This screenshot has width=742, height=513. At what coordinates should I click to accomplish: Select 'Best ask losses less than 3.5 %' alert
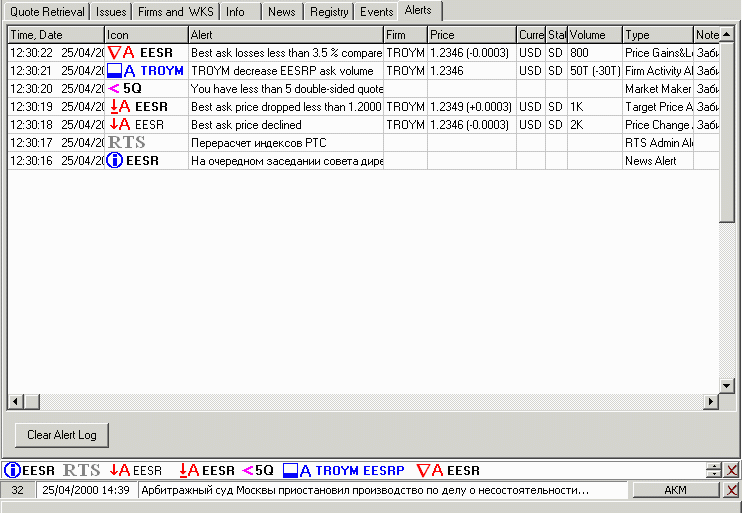(x=286, y=53)
